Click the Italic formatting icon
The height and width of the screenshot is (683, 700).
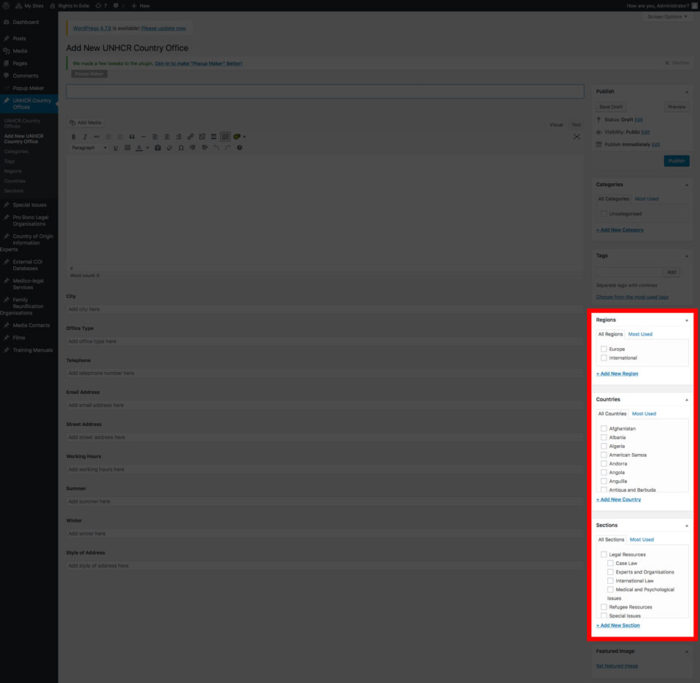point(85,137)
